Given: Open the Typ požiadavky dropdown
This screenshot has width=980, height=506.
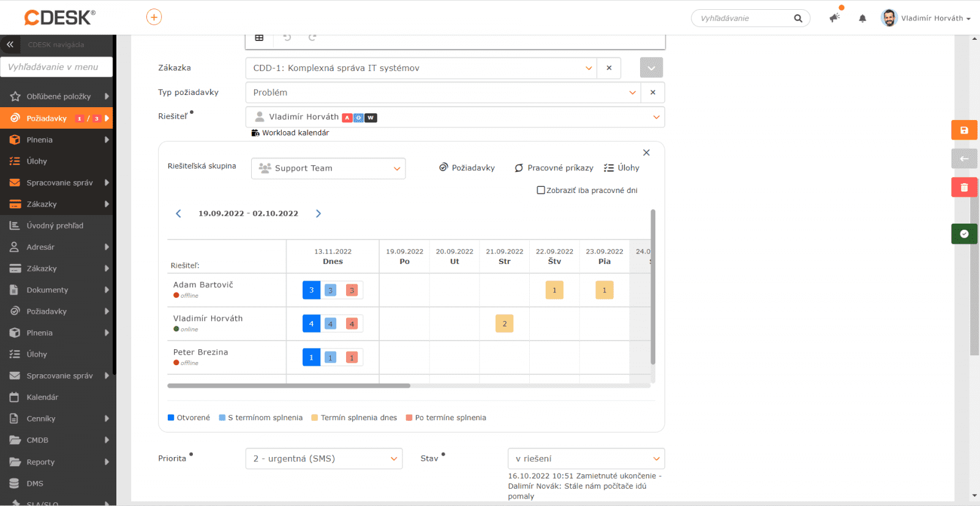Looking at the screenshot, I should 443,93.
